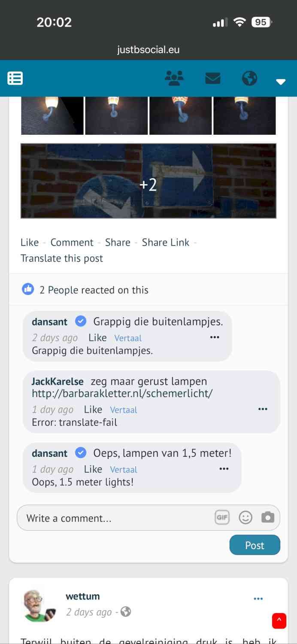Open options for JackKarelse's comment
The image size is (297, 644).
[263, 409]
